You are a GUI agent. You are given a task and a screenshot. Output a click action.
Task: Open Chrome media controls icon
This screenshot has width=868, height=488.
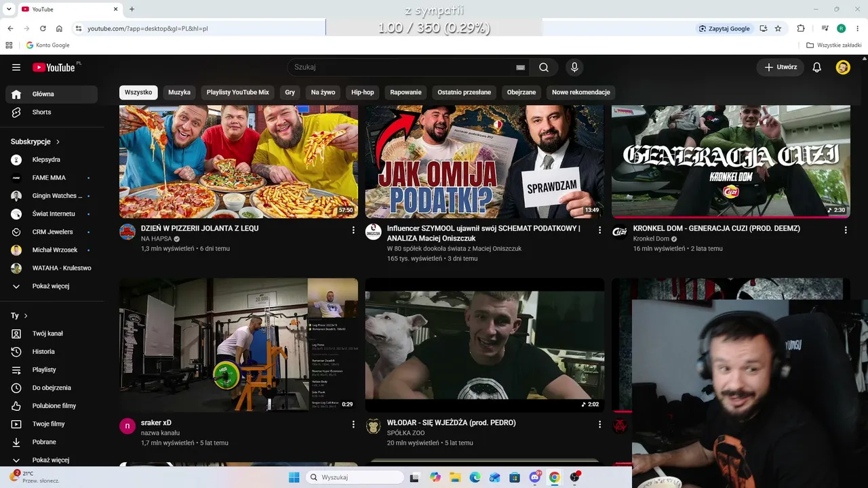825,28
